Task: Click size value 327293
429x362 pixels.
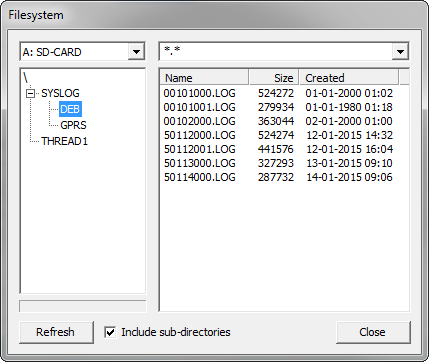Action: coord(276,163)
